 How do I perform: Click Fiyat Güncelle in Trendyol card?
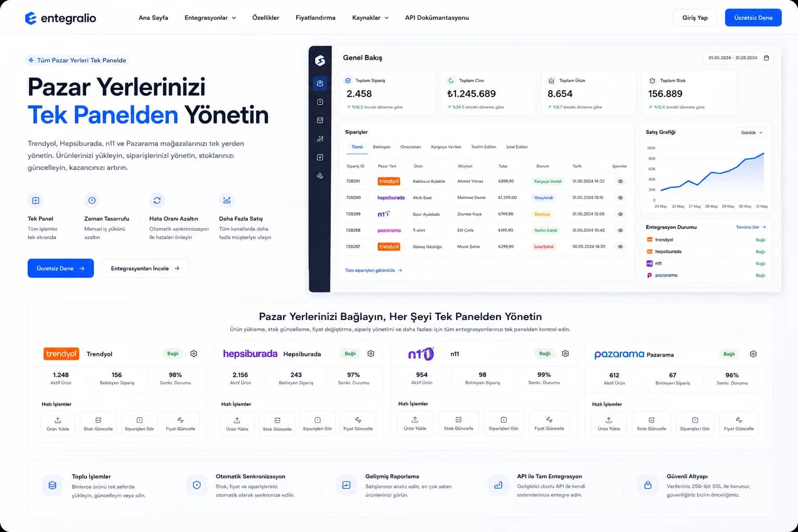pyautogui.click(x=180, y=423)
